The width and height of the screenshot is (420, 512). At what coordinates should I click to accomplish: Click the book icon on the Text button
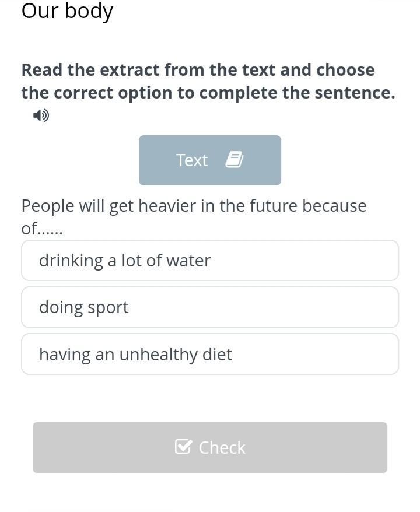click(235, 160)
